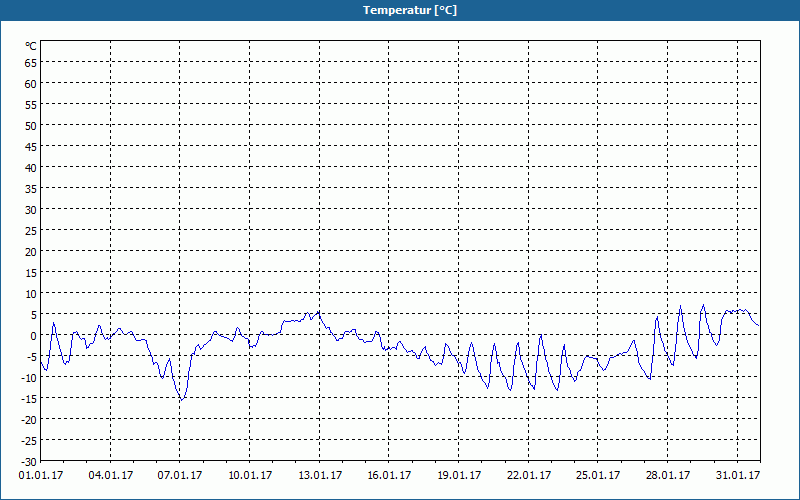Click the 25 y-axis label
The width and height of the screenshot is (800, 500).
(31, 231)
